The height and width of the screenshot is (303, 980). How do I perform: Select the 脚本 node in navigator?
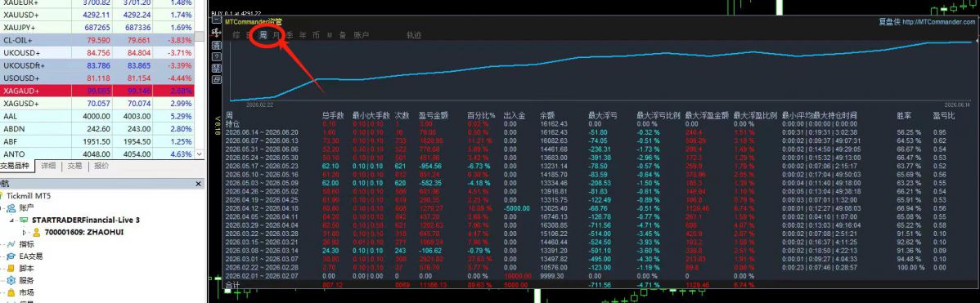pyautogui.click(x=27, y=269)
